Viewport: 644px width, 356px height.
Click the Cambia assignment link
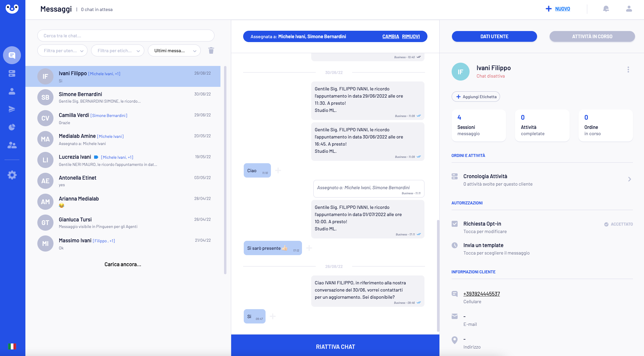coord(390,36)
